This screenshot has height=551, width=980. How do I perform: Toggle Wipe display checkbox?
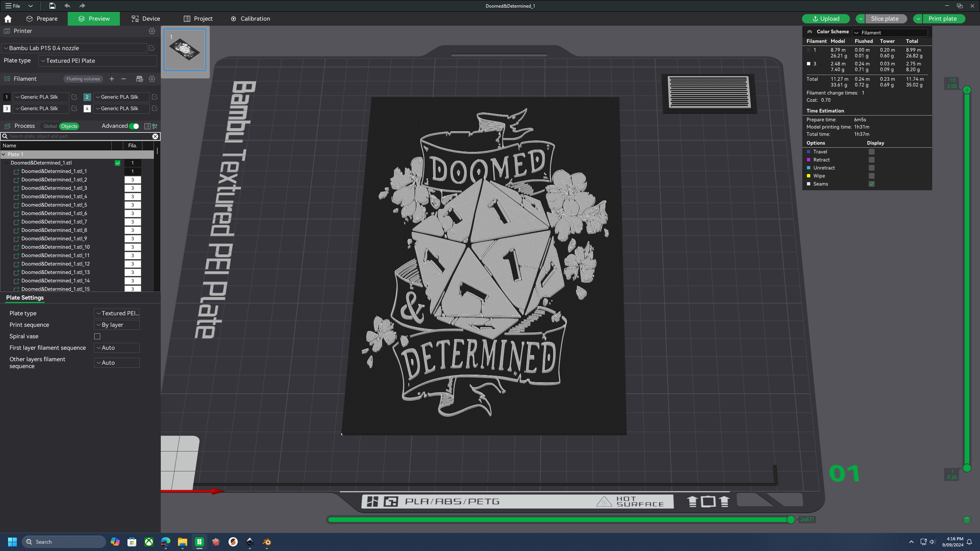click(872, 176)
